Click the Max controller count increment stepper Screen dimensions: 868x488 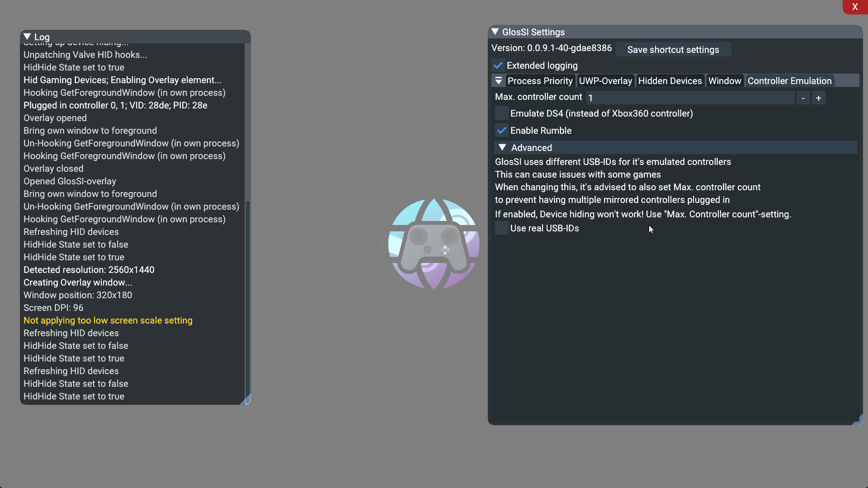click(819, 97)
